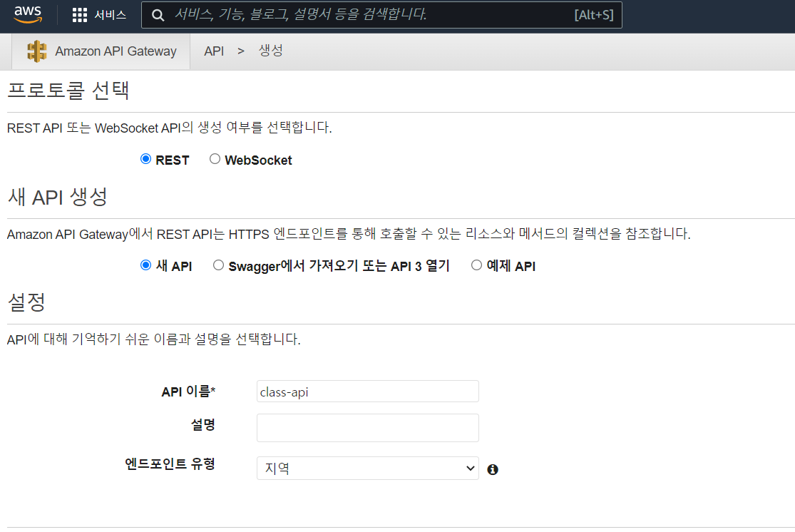The image size is (795, 532).
Task: Click the 설명 text area
Action: pyautogui.click(x=368, y=428)
